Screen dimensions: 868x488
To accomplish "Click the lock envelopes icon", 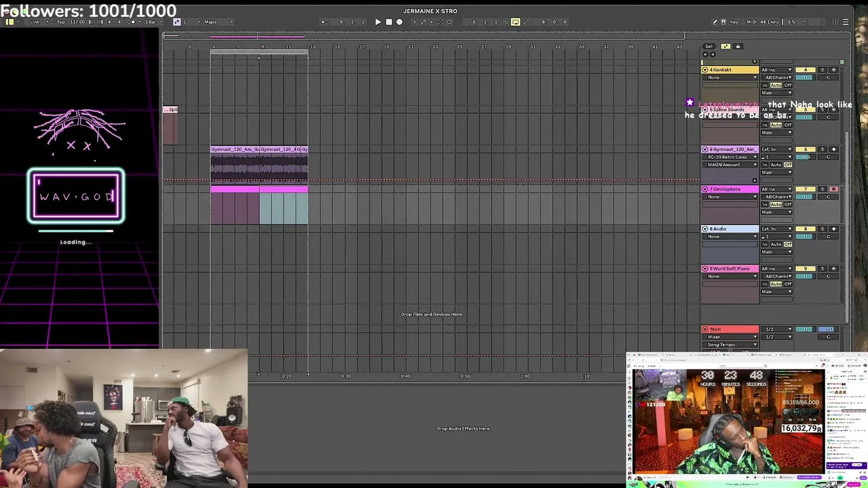I will (738, 46).
